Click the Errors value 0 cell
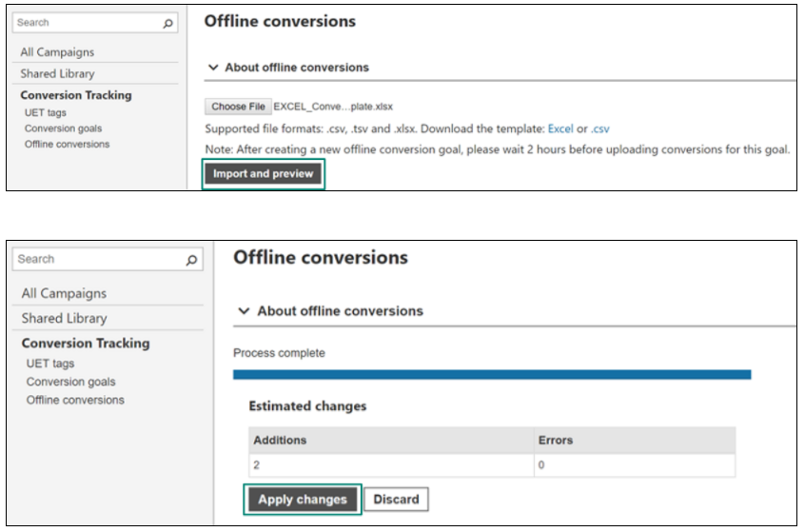 pos(635,465)
